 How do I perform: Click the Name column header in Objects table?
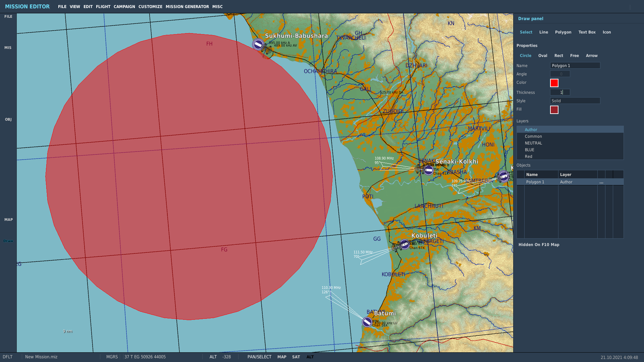click(541, 174)
